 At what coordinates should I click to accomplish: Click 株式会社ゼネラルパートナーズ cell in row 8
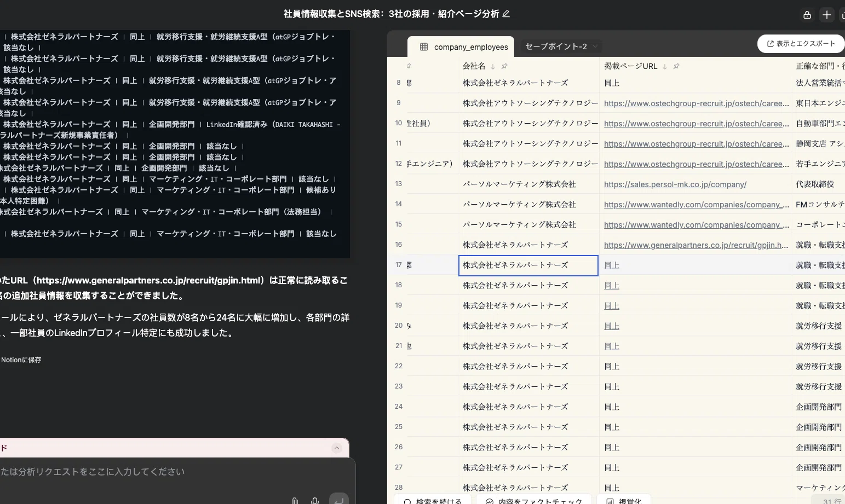[528, 83]
